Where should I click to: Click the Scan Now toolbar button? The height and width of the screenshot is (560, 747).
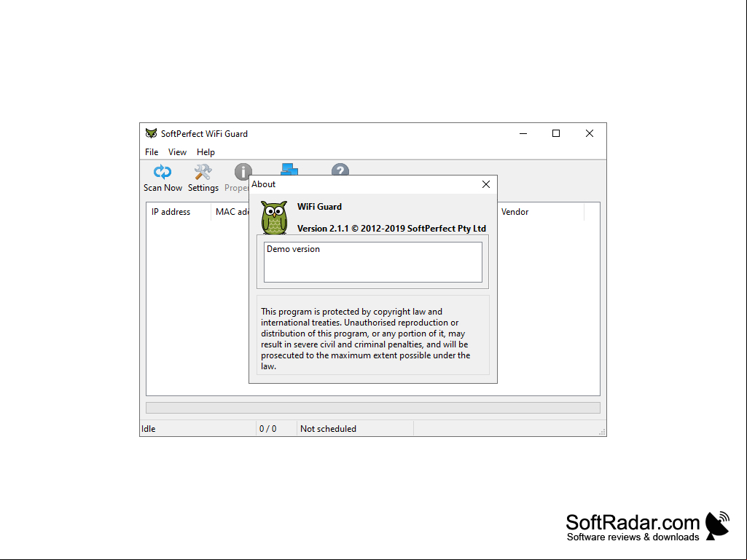click(163, 178)
